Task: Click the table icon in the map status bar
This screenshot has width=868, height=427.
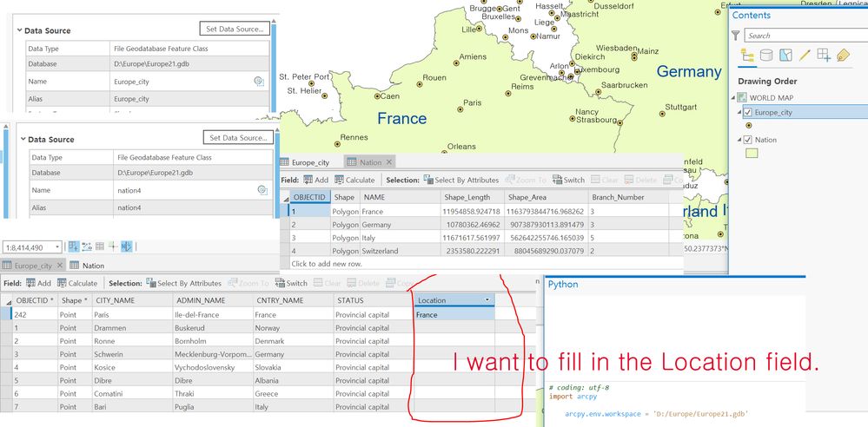Action: 100,246
